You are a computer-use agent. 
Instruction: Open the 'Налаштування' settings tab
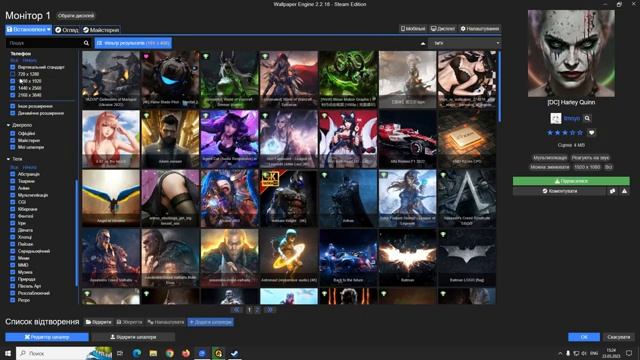click(480, 29)
